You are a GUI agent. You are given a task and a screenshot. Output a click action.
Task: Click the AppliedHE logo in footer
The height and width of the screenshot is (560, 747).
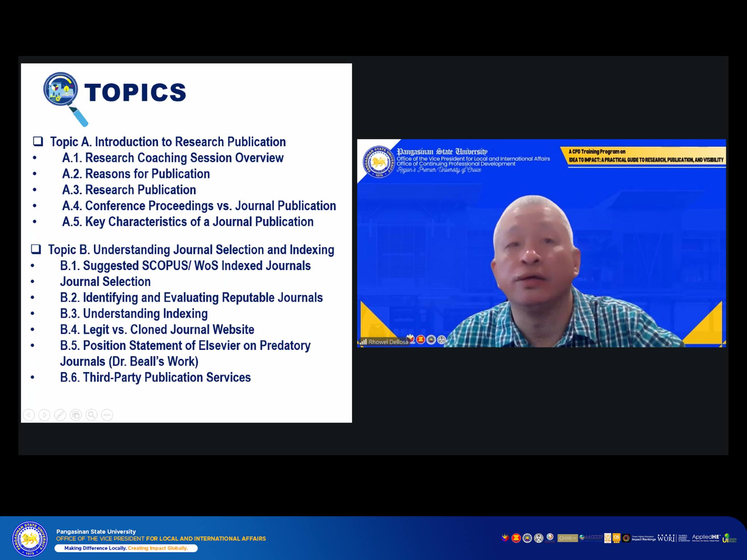pyautogui.click(x=706, y=538)
